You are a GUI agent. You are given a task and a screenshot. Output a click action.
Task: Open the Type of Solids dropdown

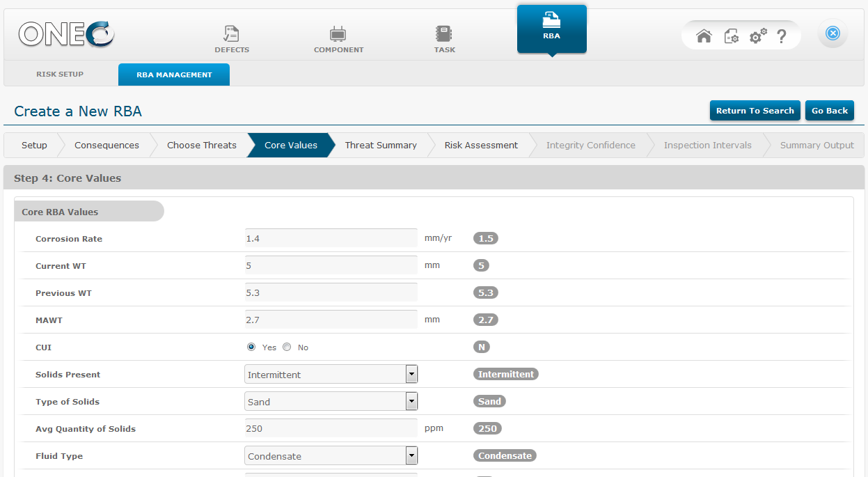[411, 402]
